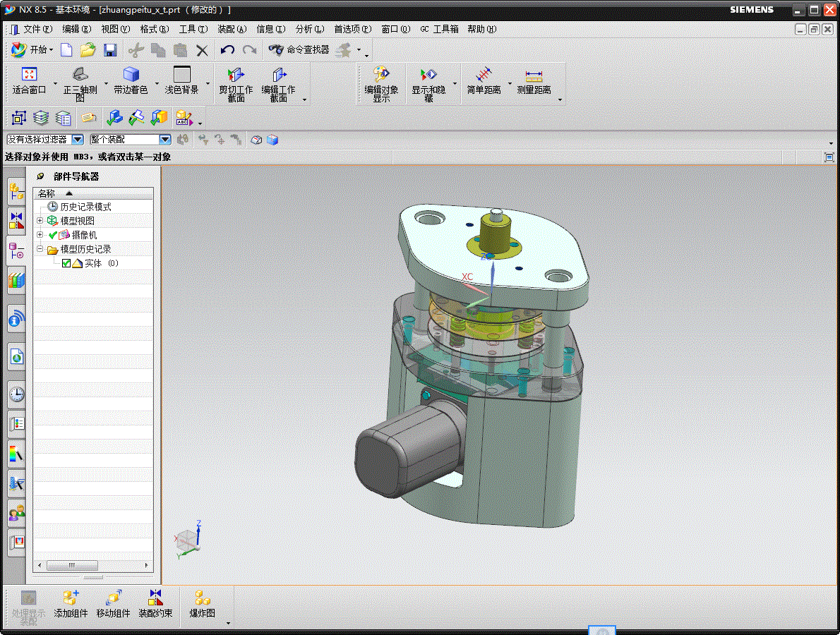Open the 装配约束 assembly constraints tool
Viewport: 840px width, 635px height.
pyautogui.click(x=155, y=598)
